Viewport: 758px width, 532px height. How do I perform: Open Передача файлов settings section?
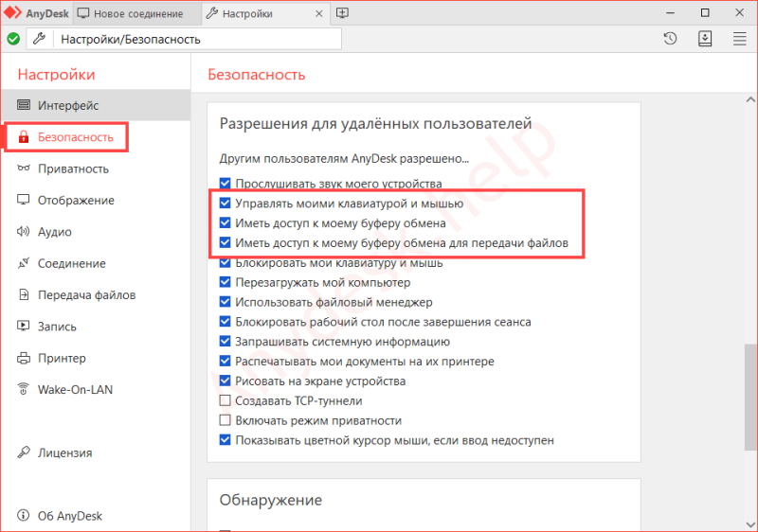[97, 295]
